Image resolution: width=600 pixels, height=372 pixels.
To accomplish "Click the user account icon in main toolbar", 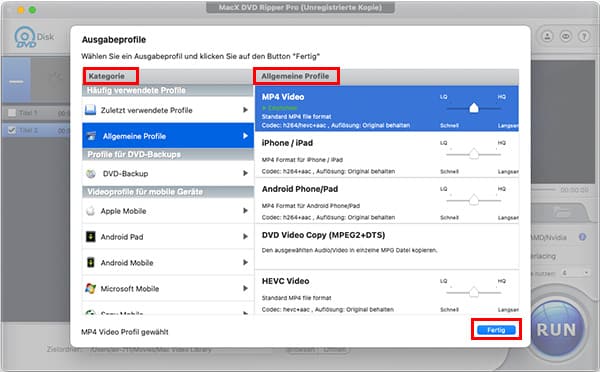I will click(547, 36).
